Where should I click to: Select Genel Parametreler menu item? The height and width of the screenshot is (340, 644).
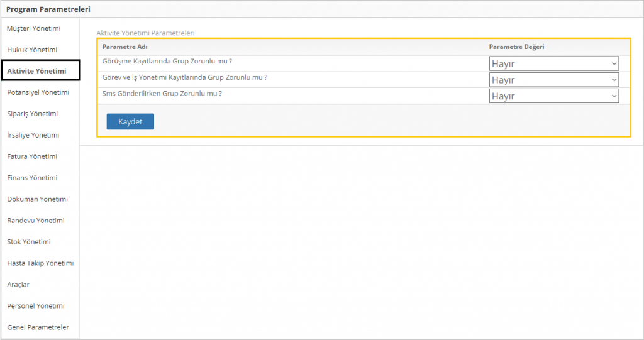[38, 327]
